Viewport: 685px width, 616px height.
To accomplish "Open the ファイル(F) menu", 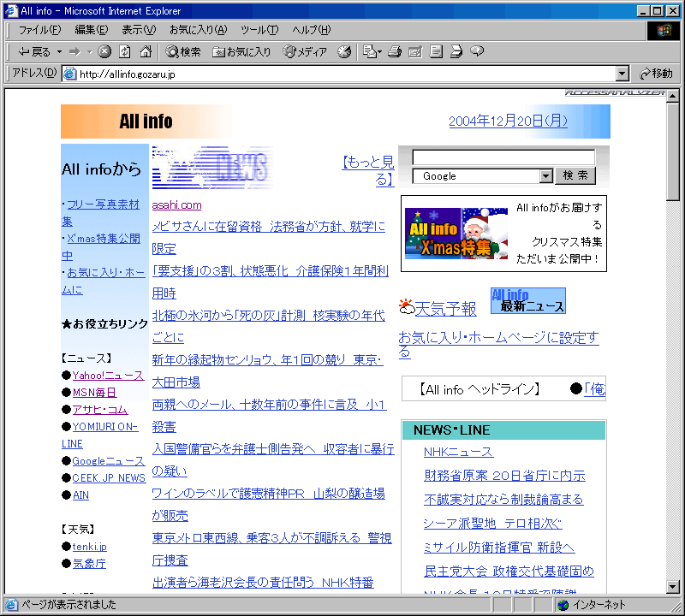I will pos(39,30).
